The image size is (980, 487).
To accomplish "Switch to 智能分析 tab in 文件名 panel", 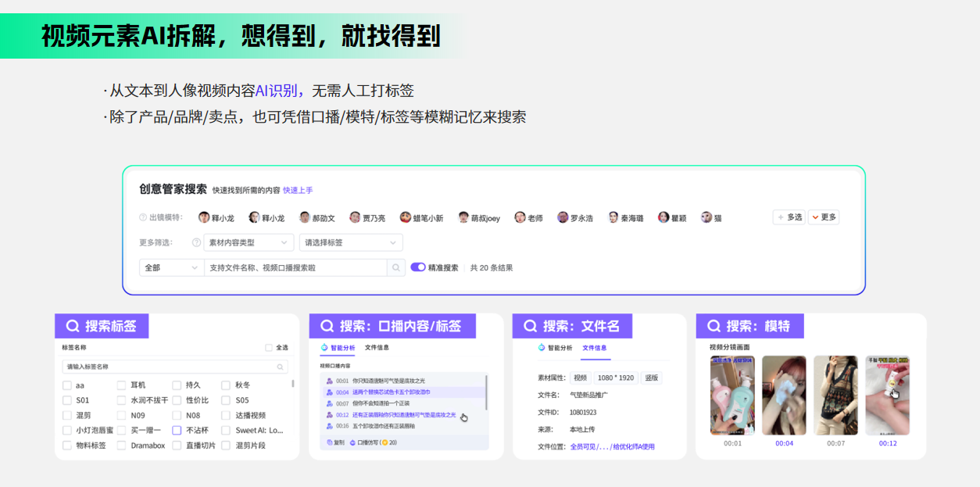I will pyautogui.click(x=555, y=348).
